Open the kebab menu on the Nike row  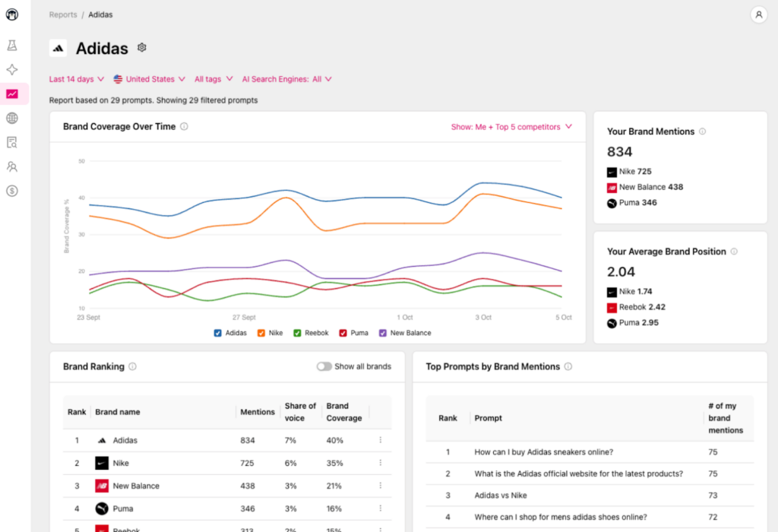coord(381,463)
